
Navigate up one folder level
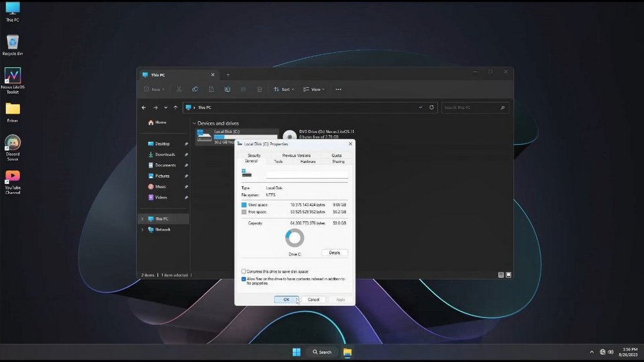(175, 108)
